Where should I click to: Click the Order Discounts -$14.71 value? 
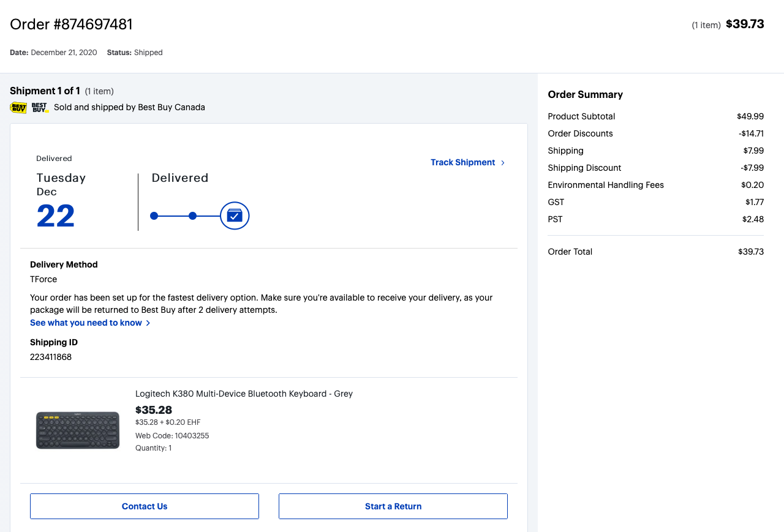point(751,133)
